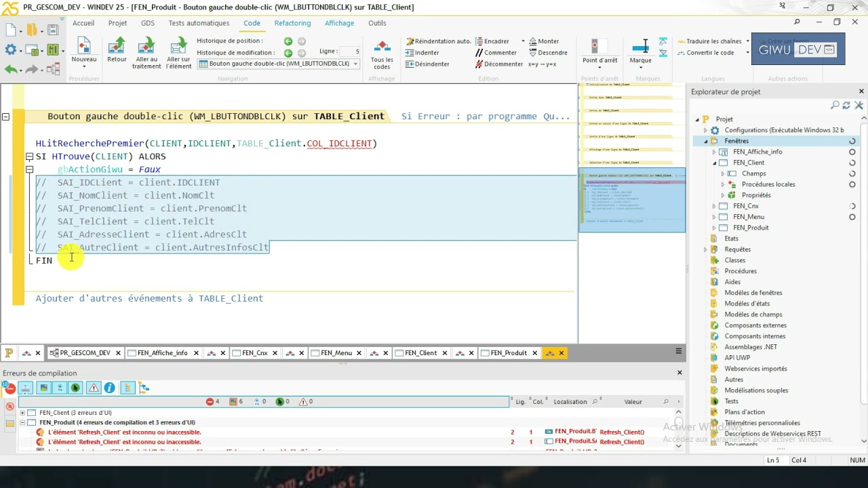Image resolution: width=868 pixels, height=488 pixels.
Task: Toggle warnings triangle filter in error pane
Action: [94, 388]
